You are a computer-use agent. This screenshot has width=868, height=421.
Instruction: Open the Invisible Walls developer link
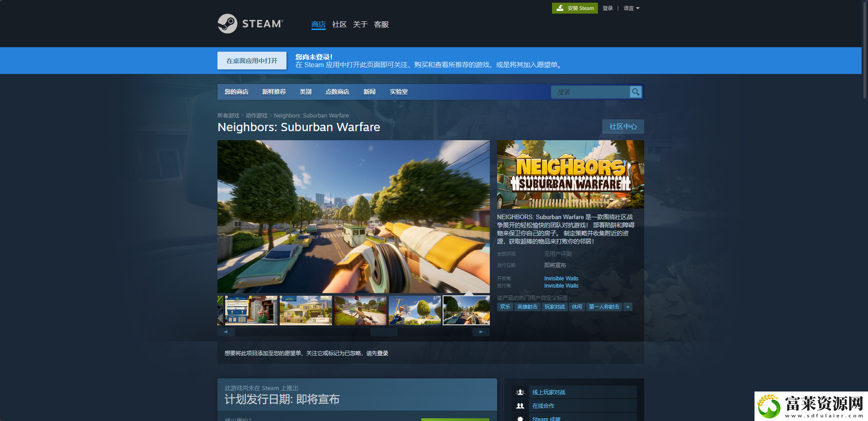click(561, 279)
